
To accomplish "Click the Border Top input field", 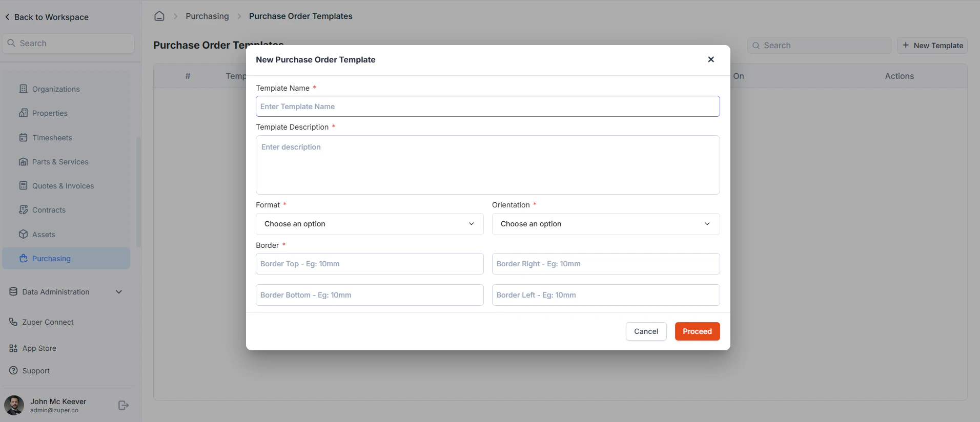I will 370,264.
